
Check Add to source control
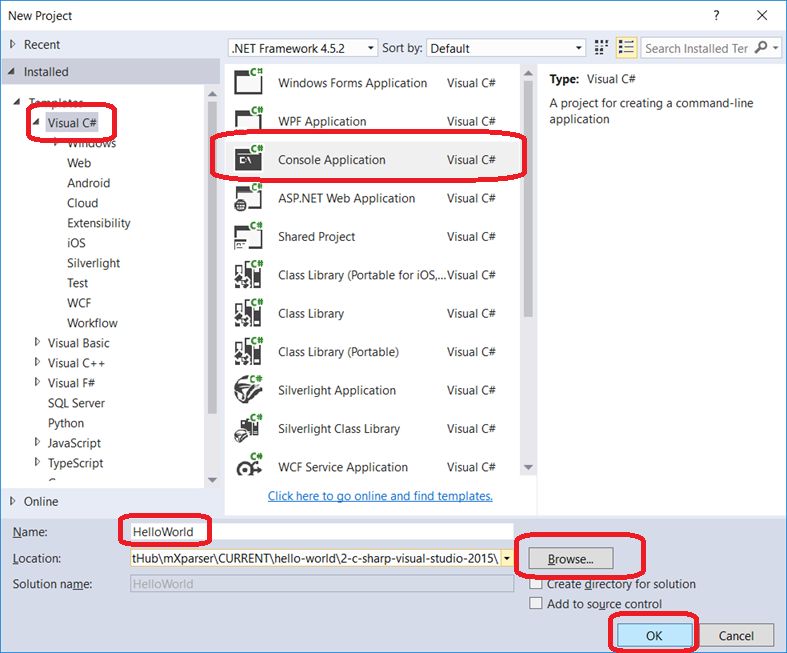click(536, 603)
